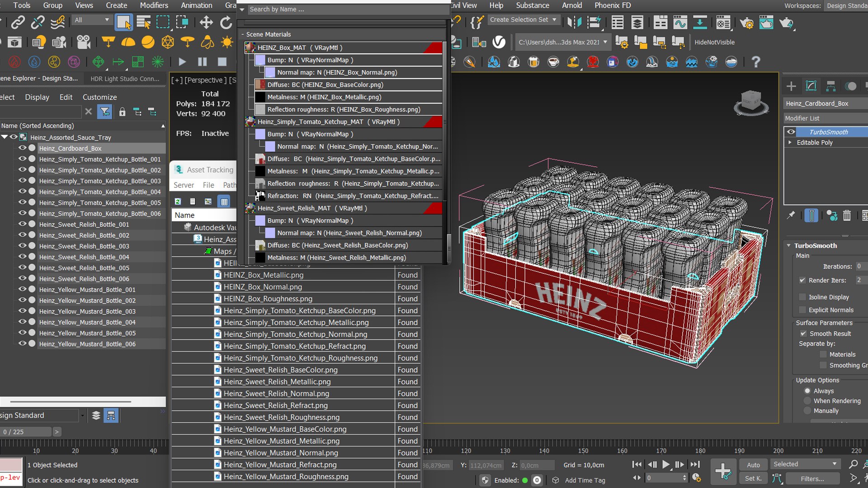The image size is (868, 488).
Task: Expand the Editable Poly modifier entry
Action: coord(790,142)
